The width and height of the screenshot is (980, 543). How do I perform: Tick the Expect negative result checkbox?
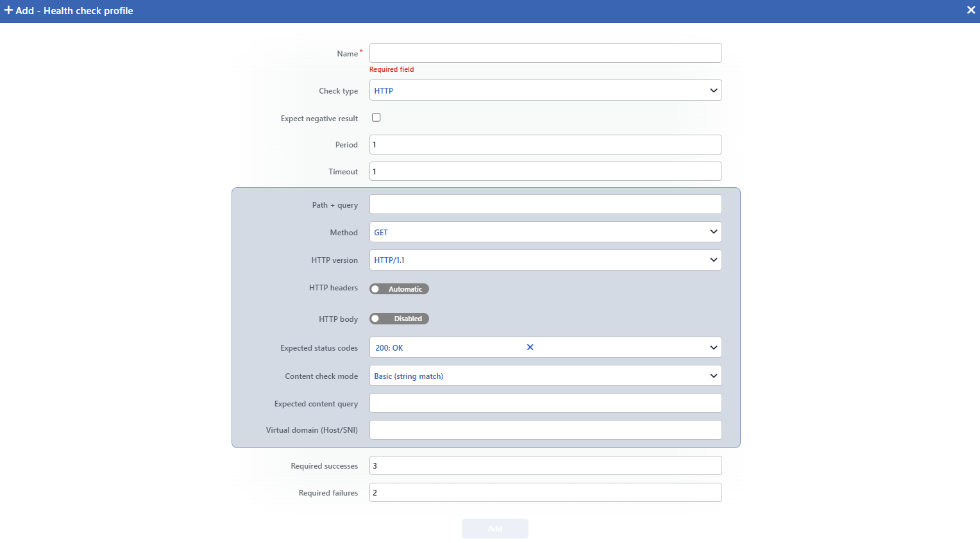tap(376, 117)
